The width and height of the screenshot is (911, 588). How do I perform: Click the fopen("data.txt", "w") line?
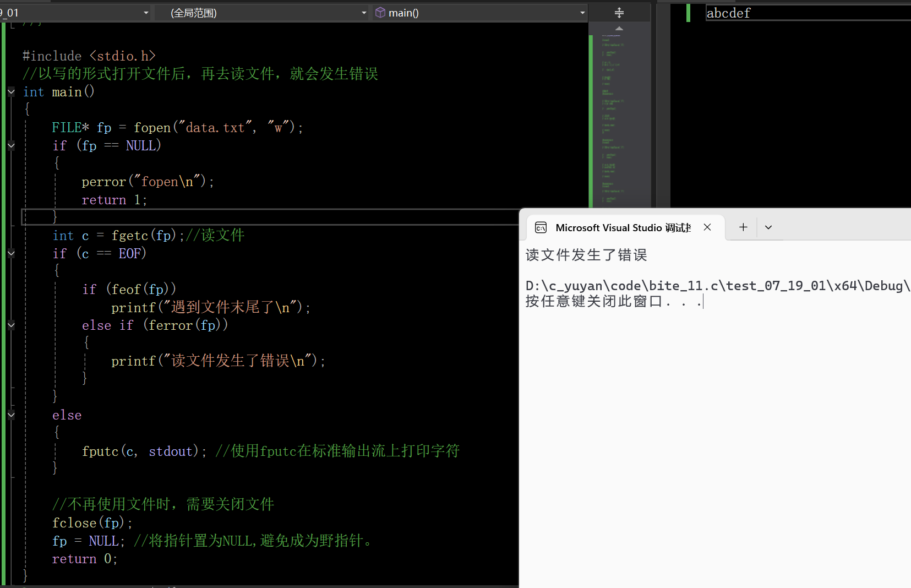pyautogui.click(x=177, y=128)
